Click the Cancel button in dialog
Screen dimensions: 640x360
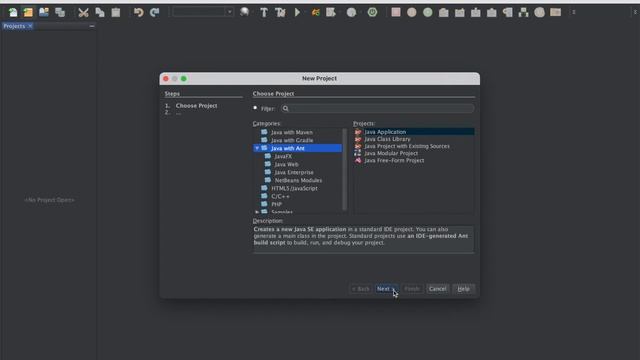click(x=438, y=289)
